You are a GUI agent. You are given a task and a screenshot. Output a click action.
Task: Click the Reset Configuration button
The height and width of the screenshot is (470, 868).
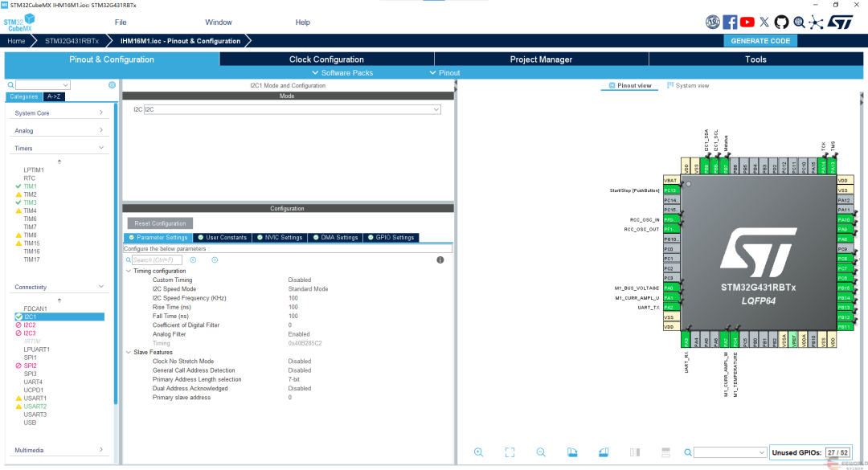click(x=160, y=223)
